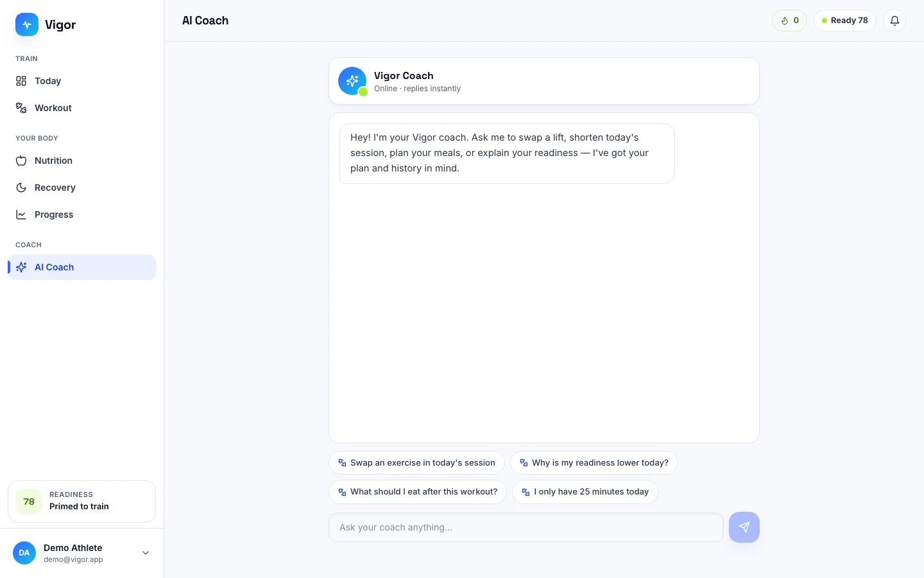Viewport: 924px width, 578px height.
Task: Click the Recovery moon icon
Action: [x=21, y=188]
